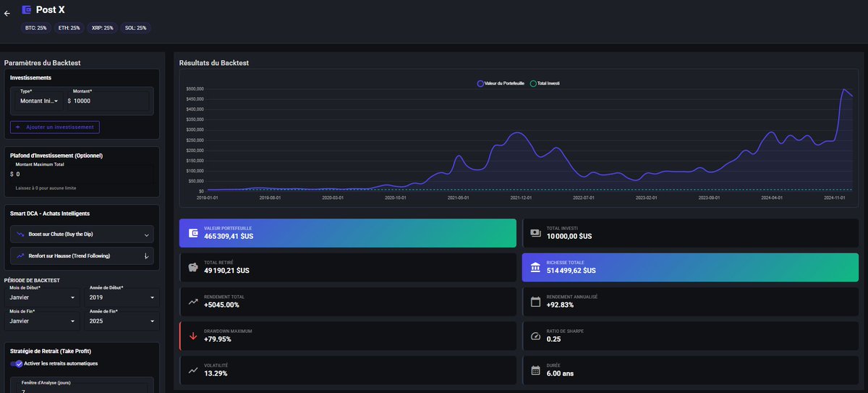Click the +79.95% drawdown value
Screen dimensions: 868x393
point(217,339)
